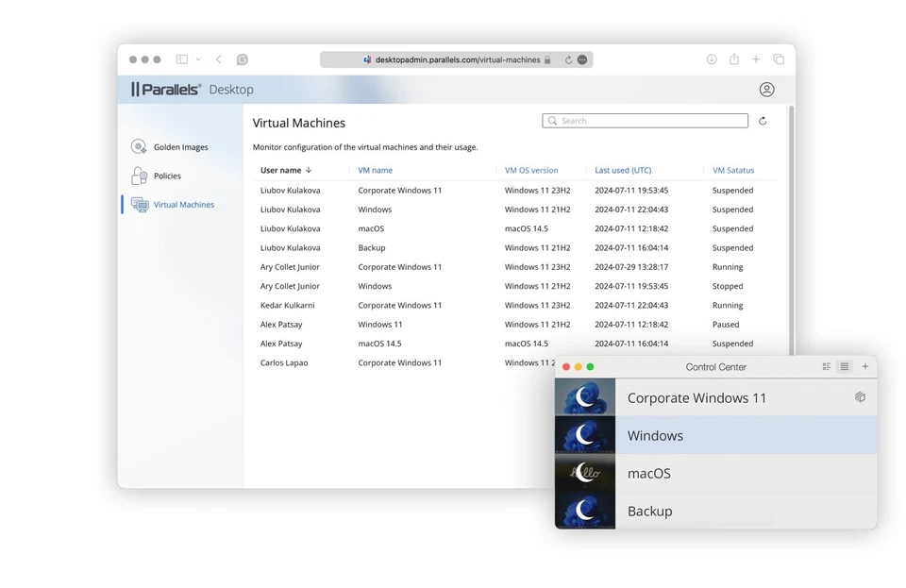Click the stacked-layers icon next to Corporate Windows 11
Screen dimensions: 906x588
860,397
